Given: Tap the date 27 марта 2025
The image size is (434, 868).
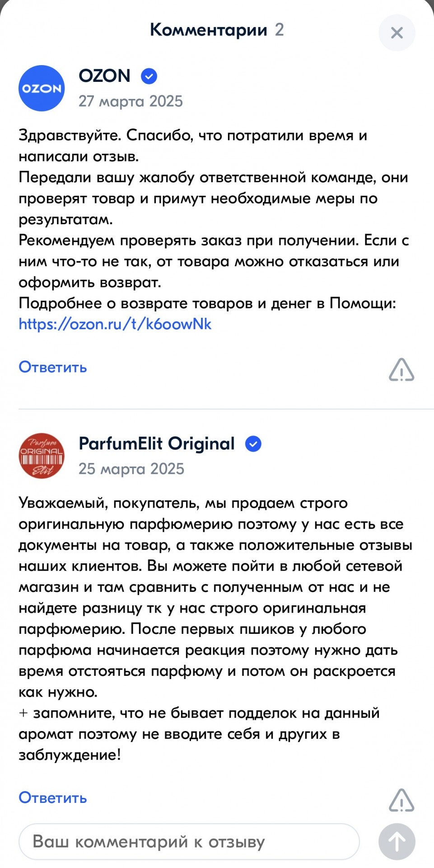Looking at the screenshot, I should click(131, 101).
